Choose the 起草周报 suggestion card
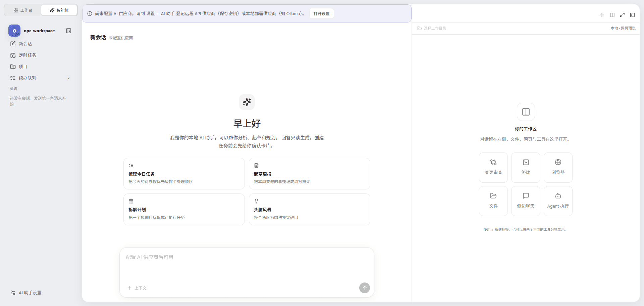This screenshot has height=306, width=644. 310,174
